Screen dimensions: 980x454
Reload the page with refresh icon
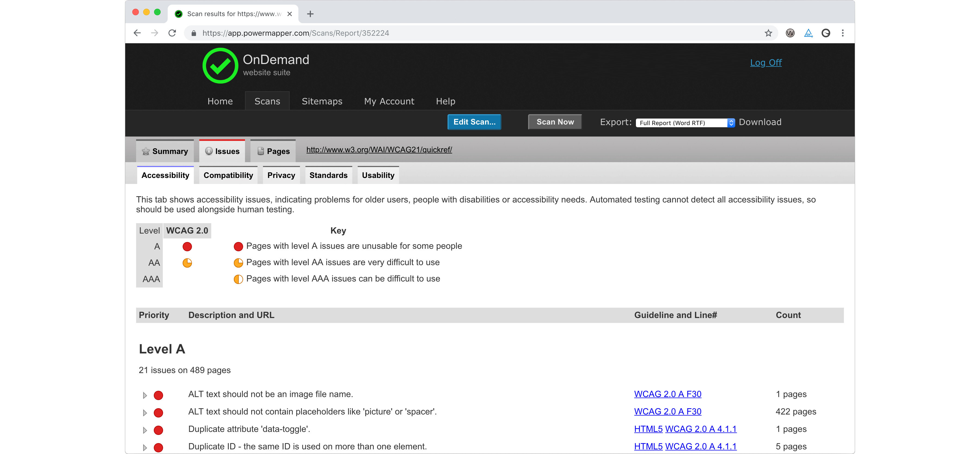coord(172,33)
